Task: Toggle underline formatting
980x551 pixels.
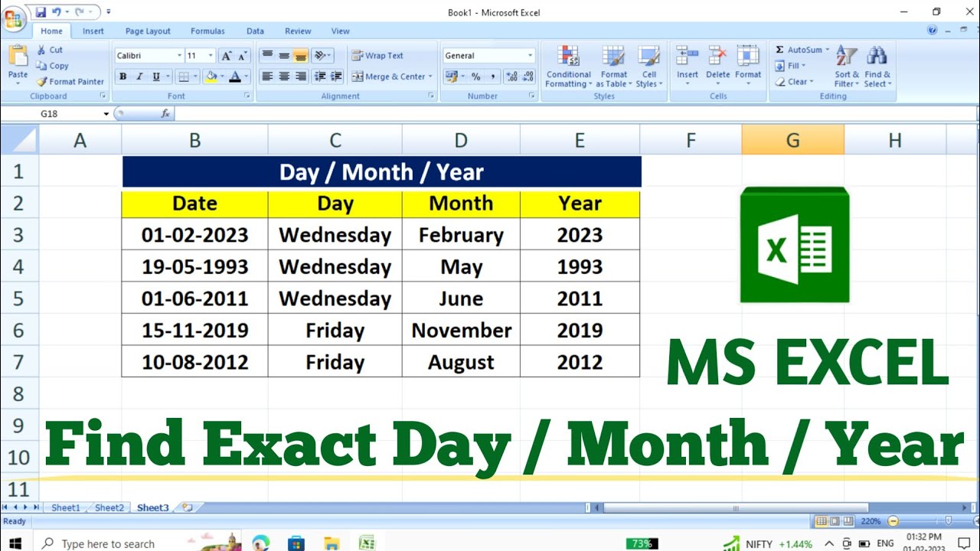Action: [x=156, y=77]
